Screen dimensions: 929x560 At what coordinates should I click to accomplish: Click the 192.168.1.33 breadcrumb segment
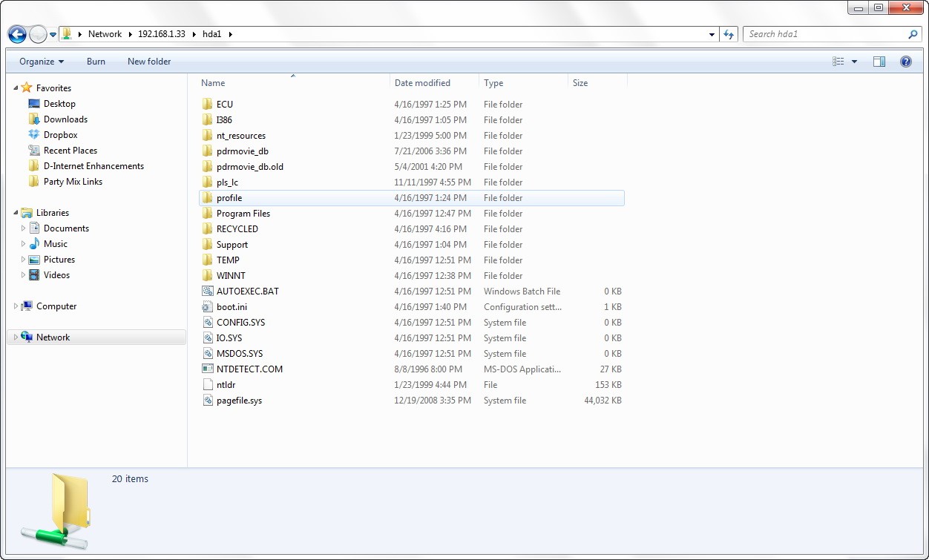click(x=161, y=34)
